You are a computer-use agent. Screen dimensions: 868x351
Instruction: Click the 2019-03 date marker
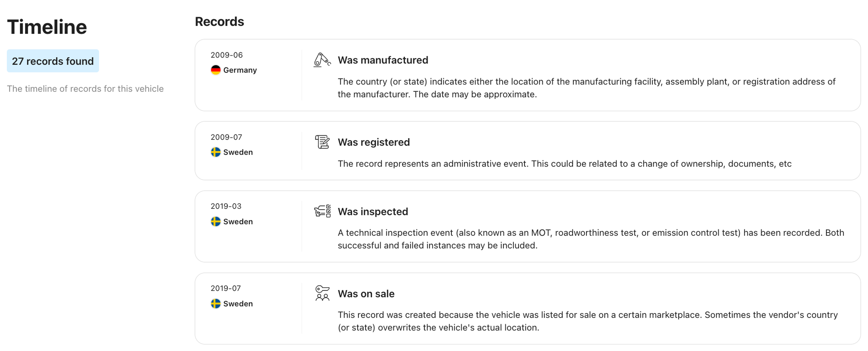pos(226,206)
